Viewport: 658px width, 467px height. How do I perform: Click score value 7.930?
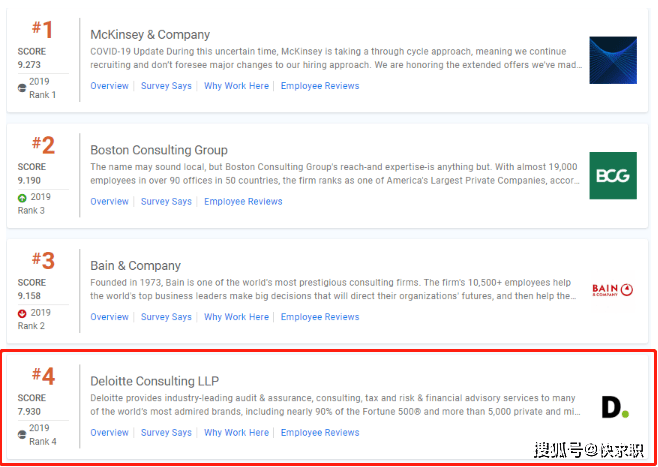coord(29,412)
